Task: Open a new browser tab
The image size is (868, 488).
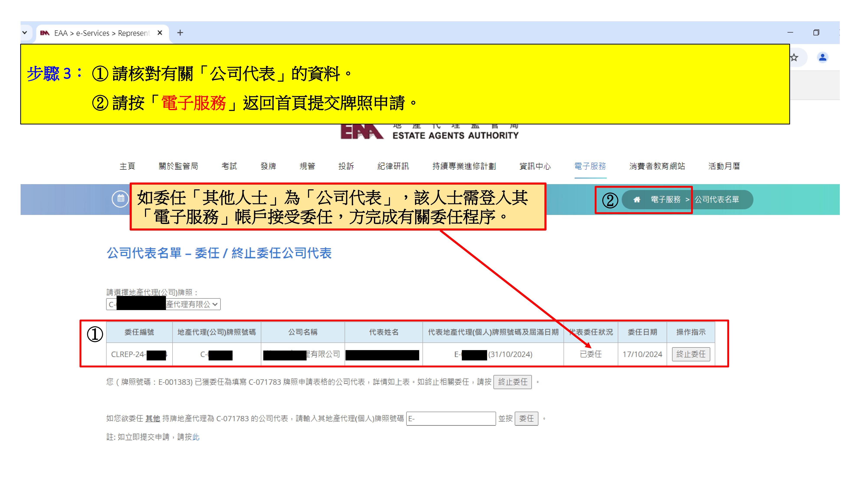Action: click(180, 33)
